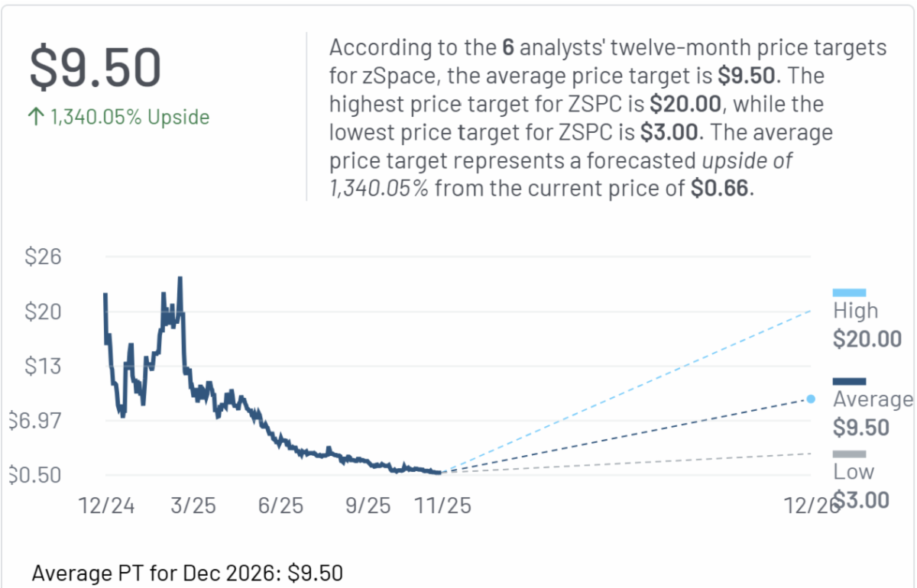The height and width of the screenshot is (588, 917).
Task: Click the gray Low legend swatch
Action: (849, 454)
